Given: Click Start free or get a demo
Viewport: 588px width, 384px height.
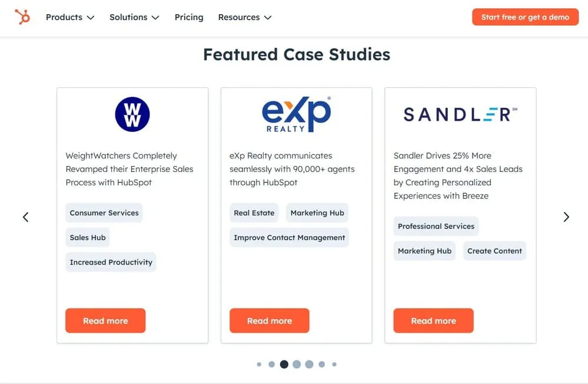Looking at the screenshot, I should click(x=525, y=17).
